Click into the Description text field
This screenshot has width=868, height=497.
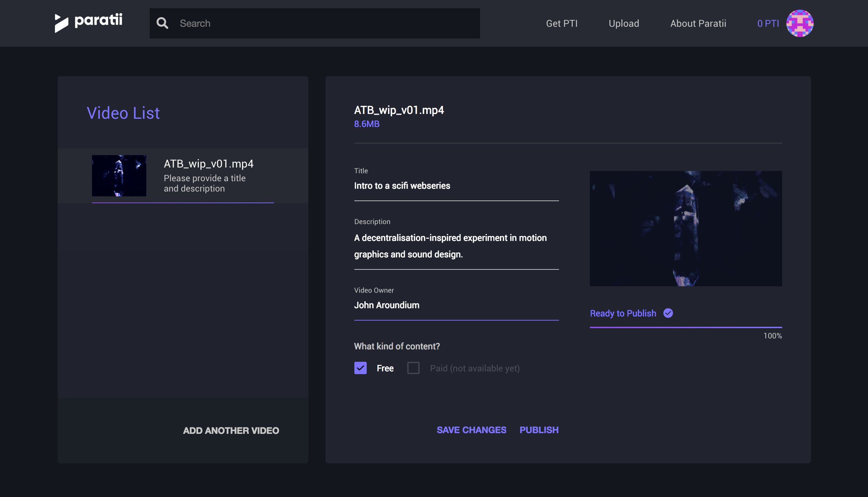click(456, 246)
